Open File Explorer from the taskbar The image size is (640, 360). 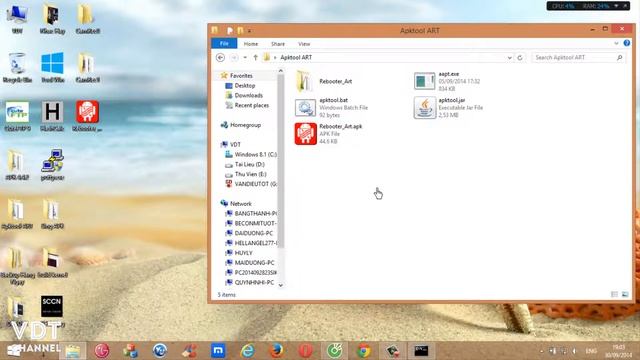click(73, 351)
